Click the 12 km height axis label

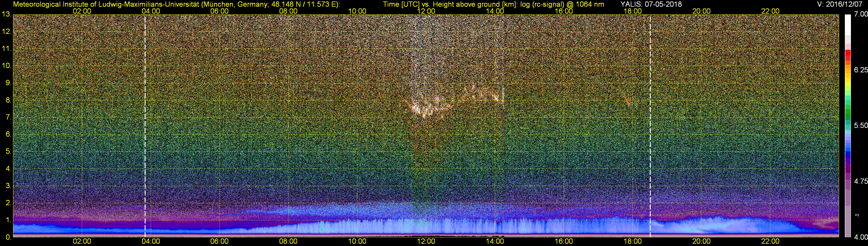click(x=6, y=32)
